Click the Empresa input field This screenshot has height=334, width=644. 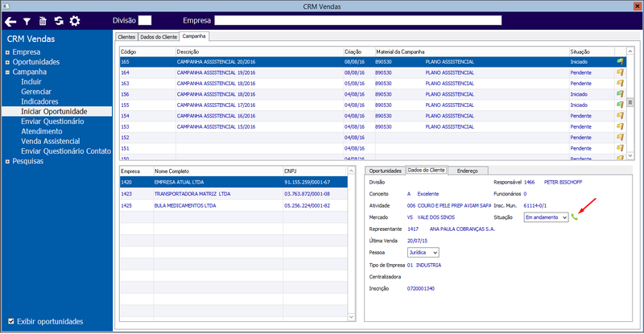point(357,21)
